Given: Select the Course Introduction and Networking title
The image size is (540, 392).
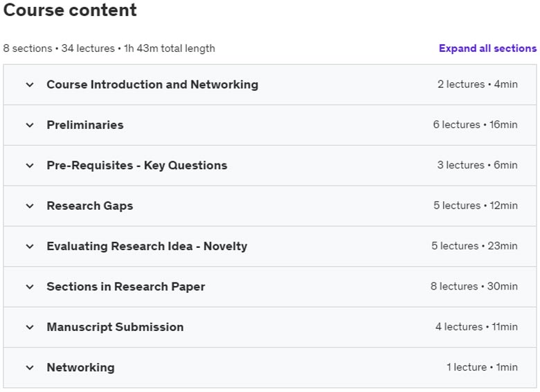Looking at the screenshot, I should 152,84.
